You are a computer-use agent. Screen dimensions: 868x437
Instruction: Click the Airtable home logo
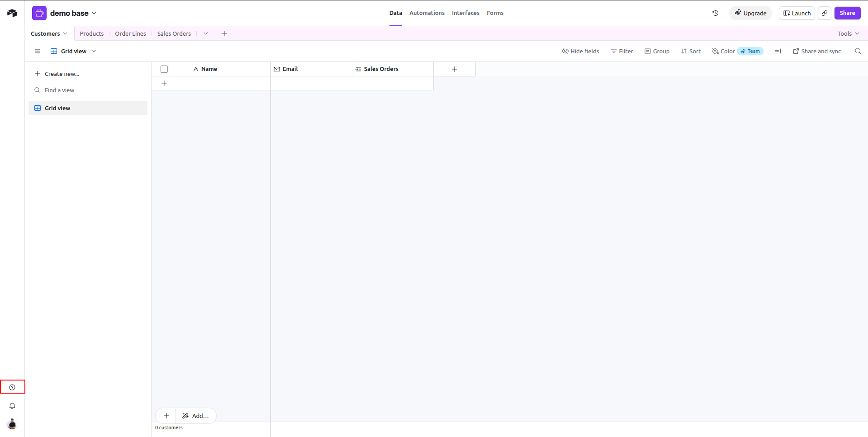click(12, 13)
